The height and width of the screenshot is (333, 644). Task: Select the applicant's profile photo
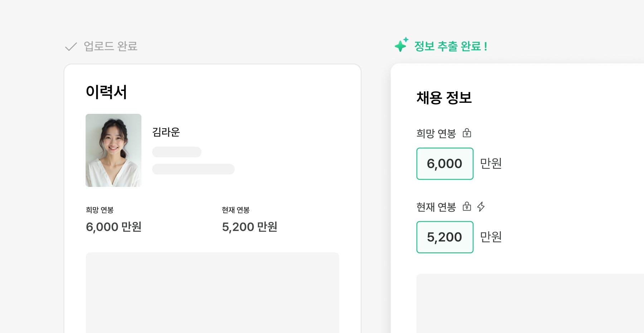pyautogui.click(x=113, y=150)
